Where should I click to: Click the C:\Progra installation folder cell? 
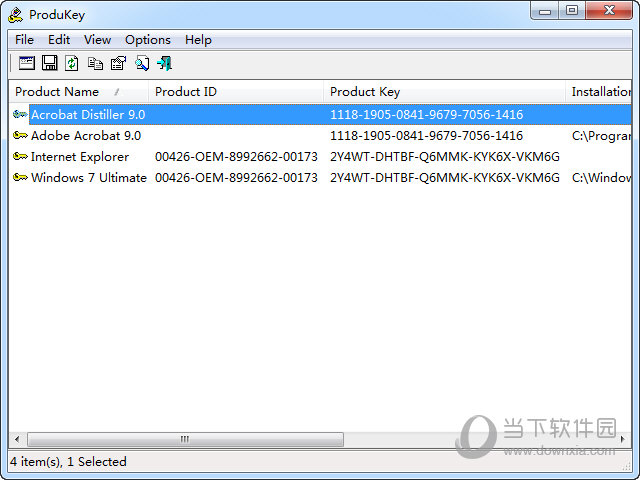pyautogui.click(x=601, y=136)
